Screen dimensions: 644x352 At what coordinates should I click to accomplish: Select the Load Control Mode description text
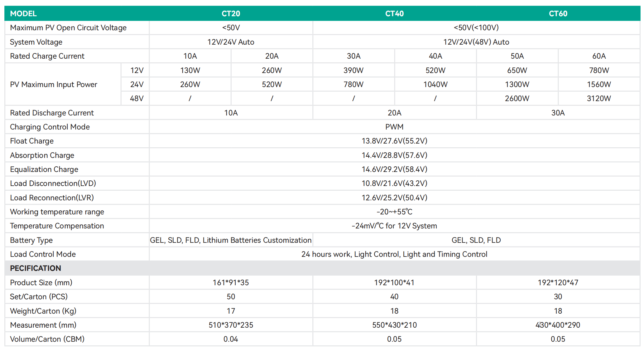[394, 254]
